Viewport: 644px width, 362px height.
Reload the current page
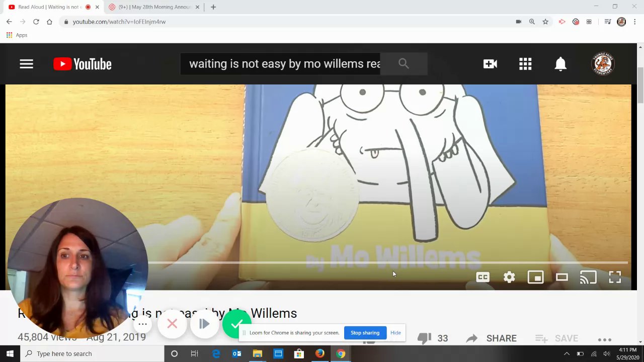[36, 22]
